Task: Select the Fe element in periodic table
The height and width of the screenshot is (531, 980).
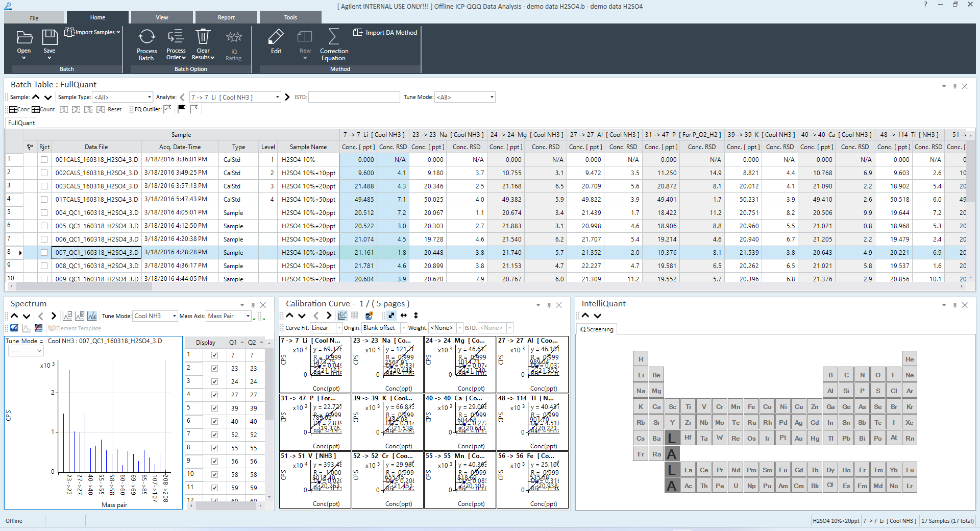Action: (x=751, y=406)
